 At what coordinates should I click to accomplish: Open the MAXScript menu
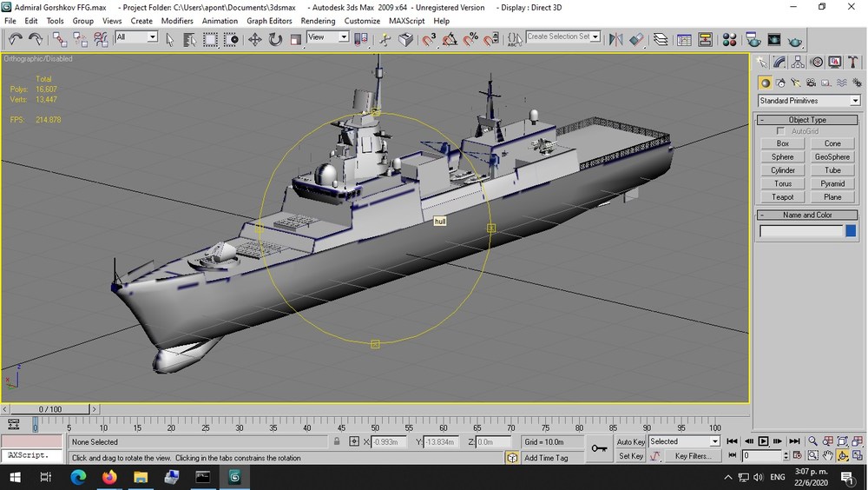click(406, 21)
